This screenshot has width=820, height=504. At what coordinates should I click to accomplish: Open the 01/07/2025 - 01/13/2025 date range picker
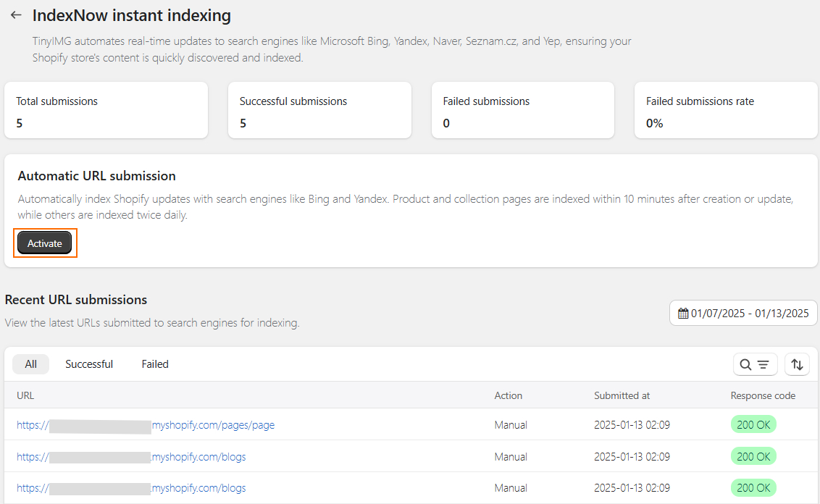click(x=743, y=314)
